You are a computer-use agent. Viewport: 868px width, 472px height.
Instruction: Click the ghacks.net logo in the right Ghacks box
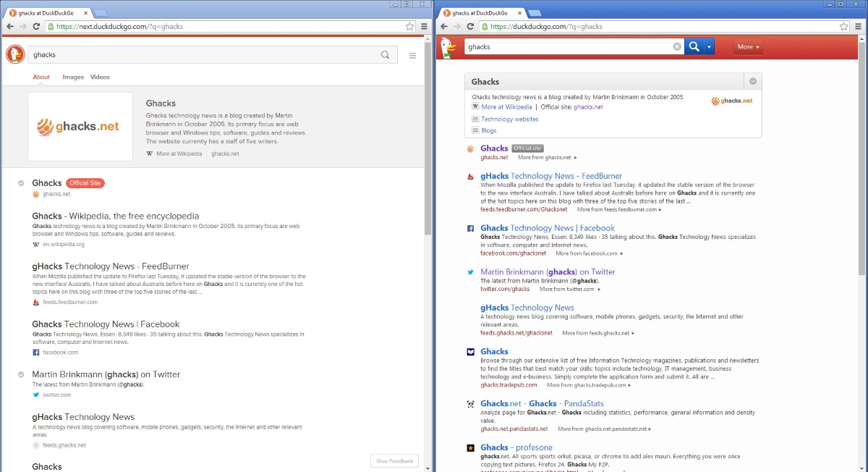(x=732, y=101)
